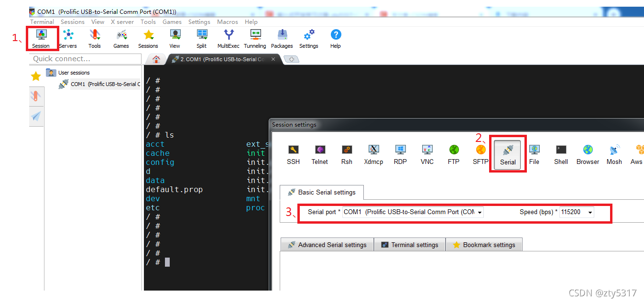Click 'default.prop' in terminal output

tap(174, 189)
